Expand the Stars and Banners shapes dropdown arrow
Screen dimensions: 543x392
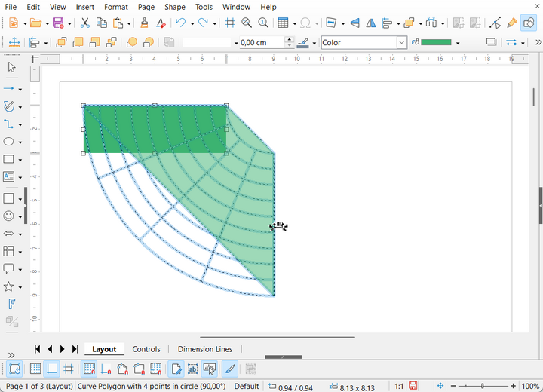click(20, 287)
